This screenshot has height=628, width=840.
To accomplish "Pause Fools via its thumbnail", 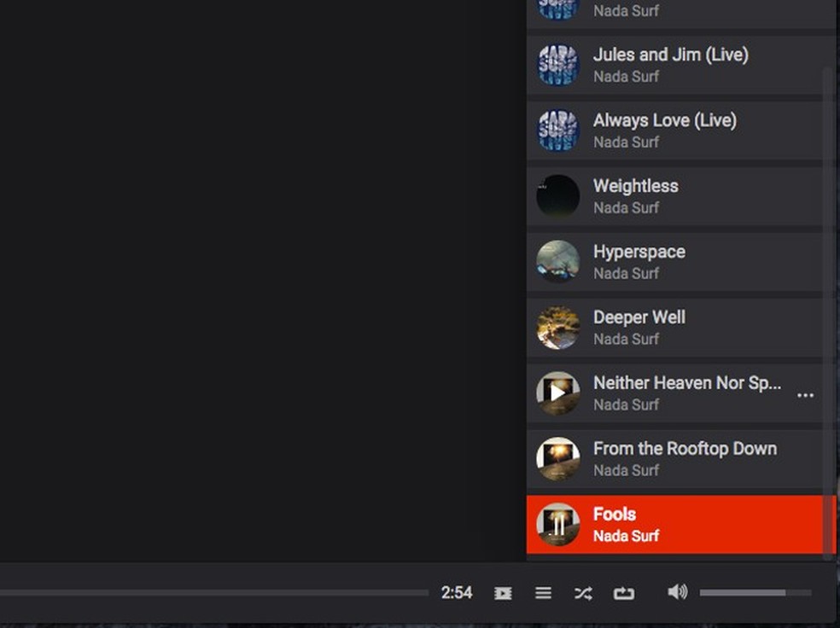I will point(557,525).
